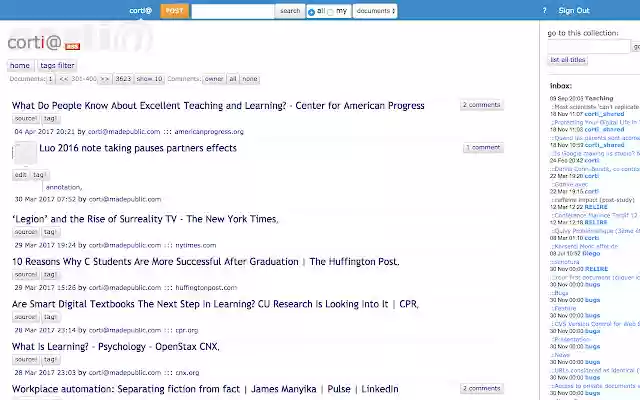Click edit button under Luo 2016 document
Screen dimensions: 640x400
click(x=20, y=175)
